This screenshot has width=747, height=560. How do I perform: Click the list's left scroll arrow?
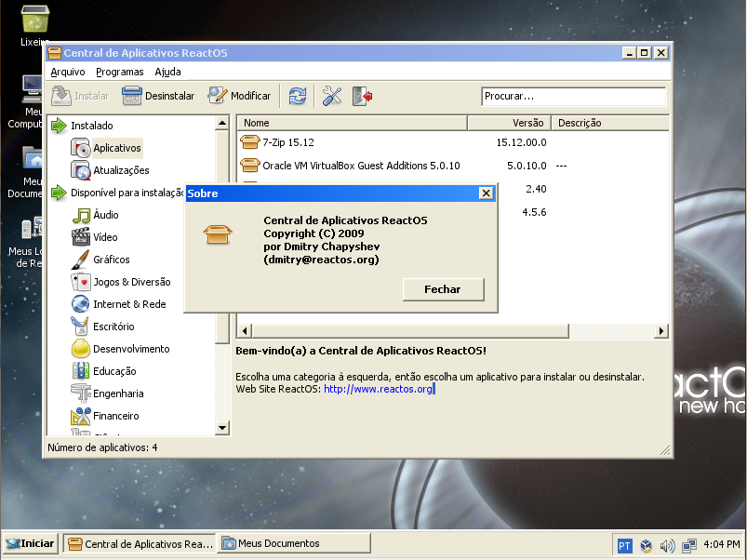tap(245, 331)
